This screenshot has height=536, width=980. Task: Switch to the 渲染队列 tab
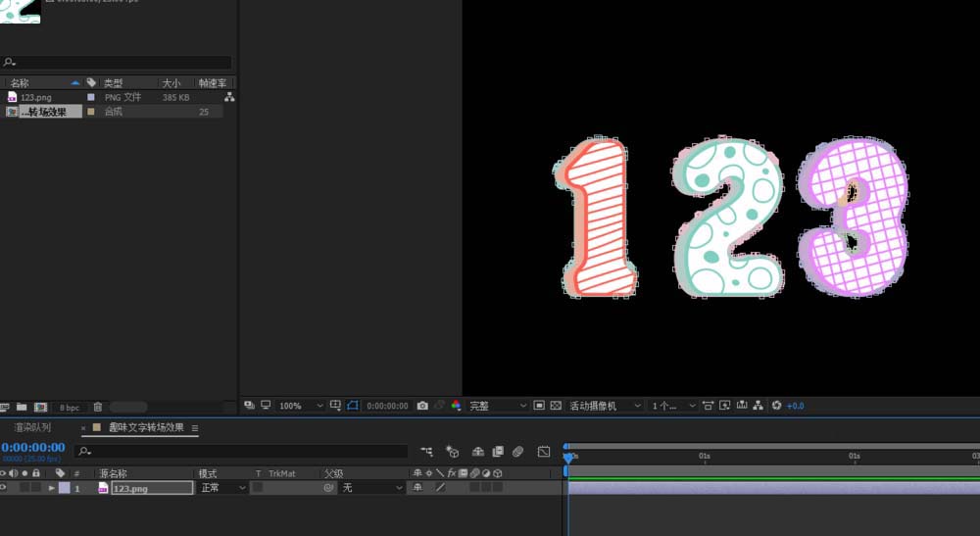tap(33, 428)
